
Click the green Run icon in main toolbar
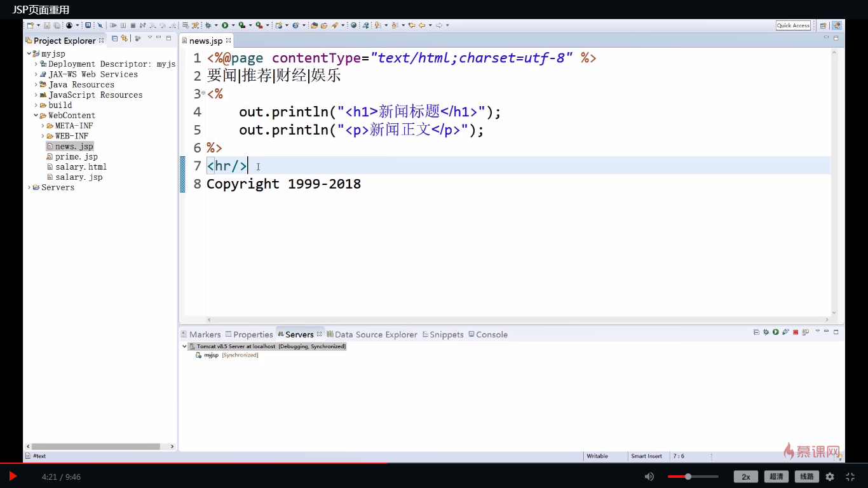pyautogui.click(x=225, y=25)
